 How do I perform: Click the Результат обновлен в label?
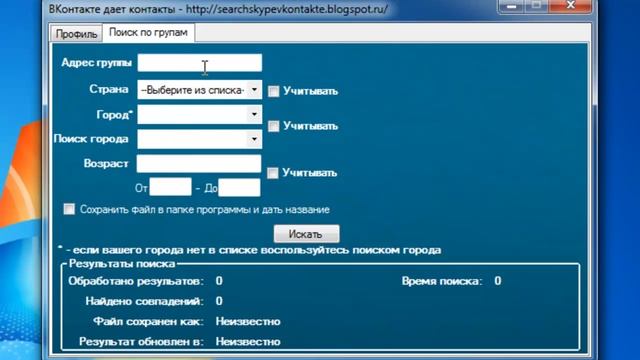141,342
